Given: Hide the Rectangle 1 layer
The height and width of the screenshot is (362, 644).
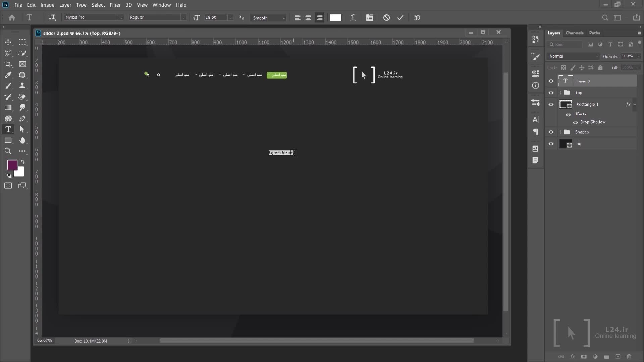Looking at the screenshot, I should click(551, 105).
